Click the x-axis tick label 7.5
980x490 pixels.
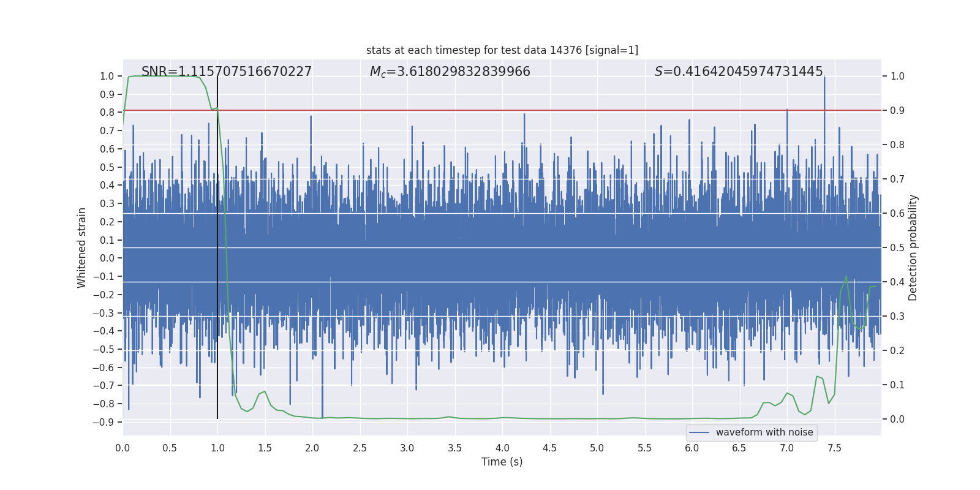click(834, 448)
